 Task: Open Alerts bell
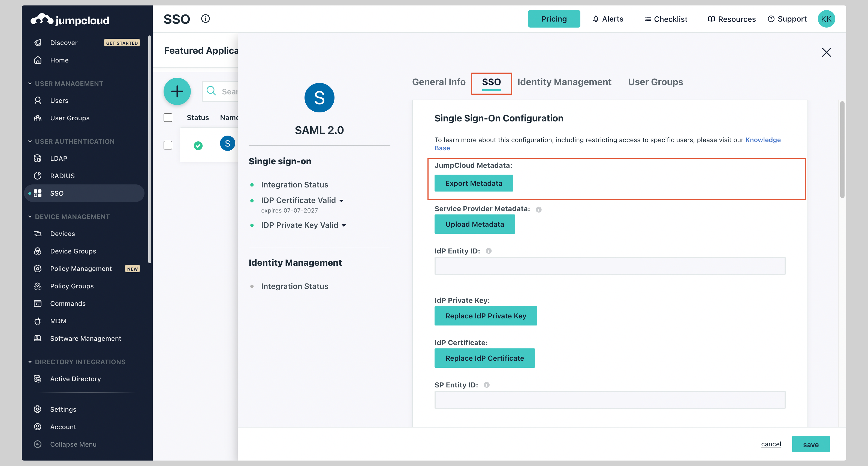608,19
